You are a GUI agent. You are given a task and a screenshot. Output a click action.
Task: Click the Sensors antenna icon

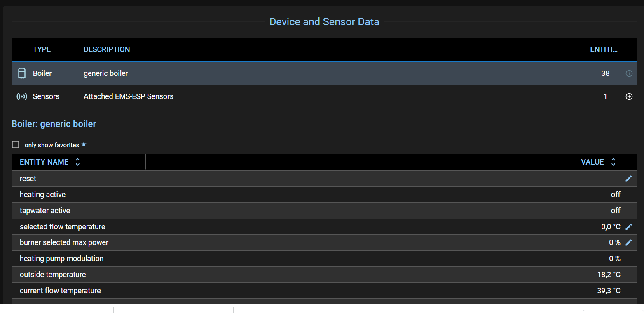coord(21,96)
